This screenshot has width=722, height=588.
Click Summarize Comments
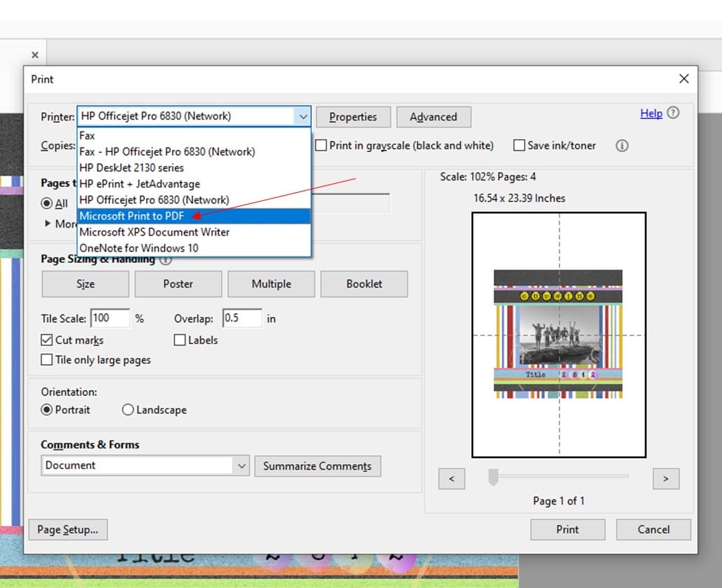(x=317, y=466)
